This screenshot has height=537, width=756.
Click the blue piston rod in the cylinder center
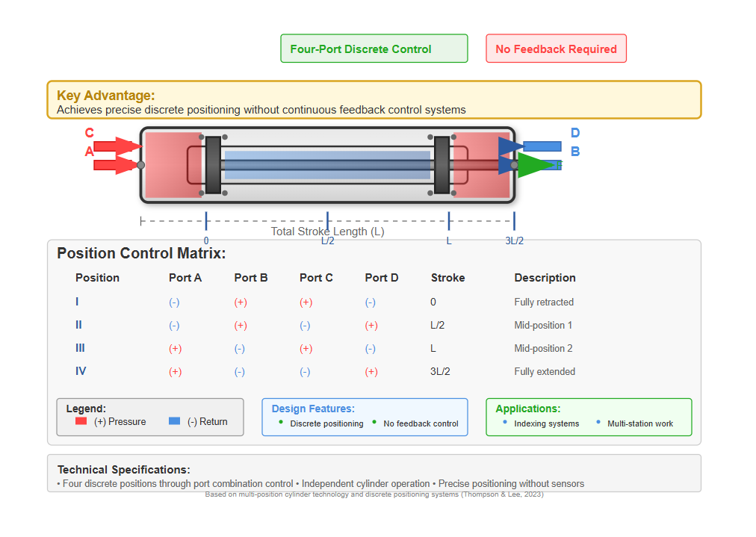click(327, 165)
